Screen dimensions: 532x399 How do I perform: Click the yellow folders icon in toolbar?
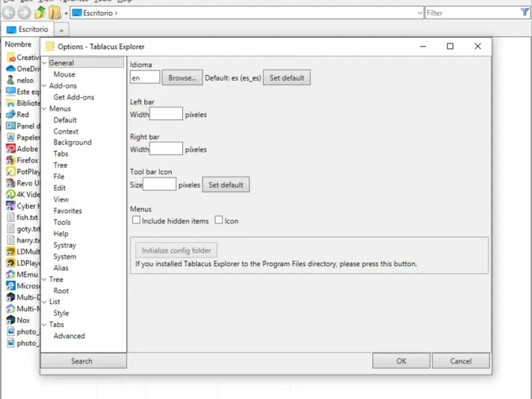pos(55,13)
